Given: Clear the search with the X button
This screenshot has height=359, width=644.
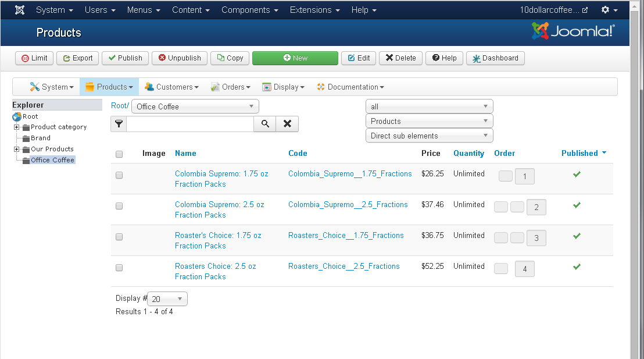Looking at the screenshot, I should pyautogui.click(x=288, y=124).
